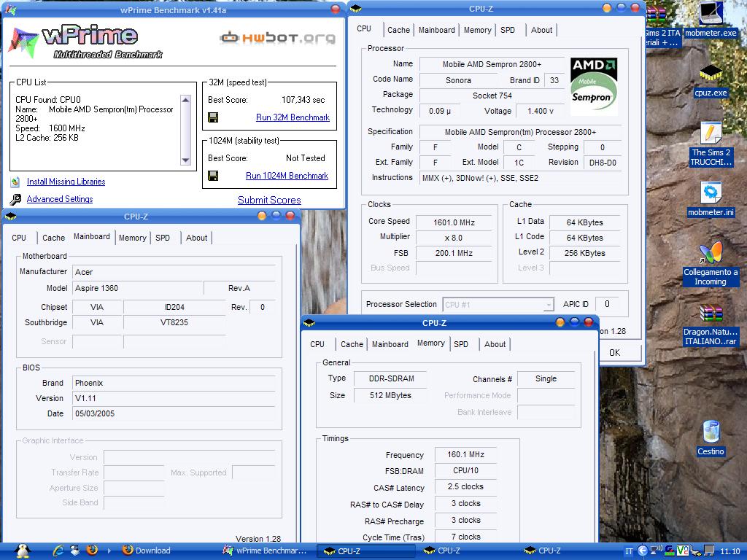The width and height of the screenshot is (747, 560).
Task: Click the processor Name field Mobile AMD Sempron 2800+
Action: 492,64
